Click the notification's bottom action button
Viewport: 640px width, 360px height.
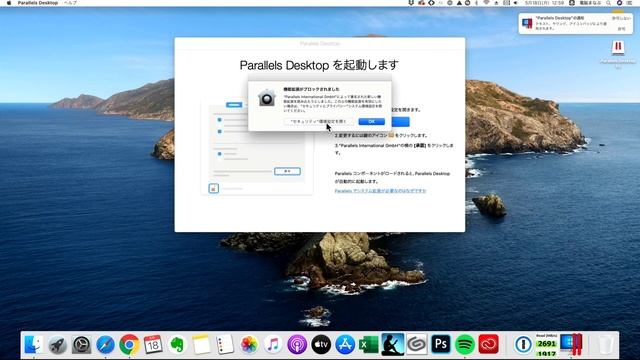coord(621,29)
